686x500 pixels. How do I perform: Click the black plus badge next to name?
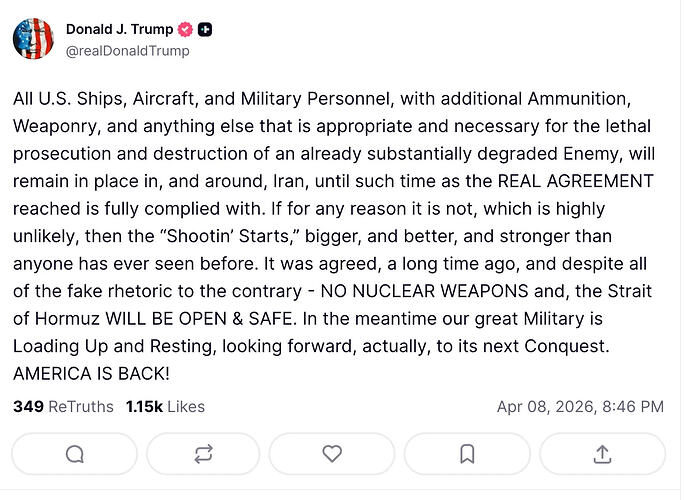click(205, 30)
